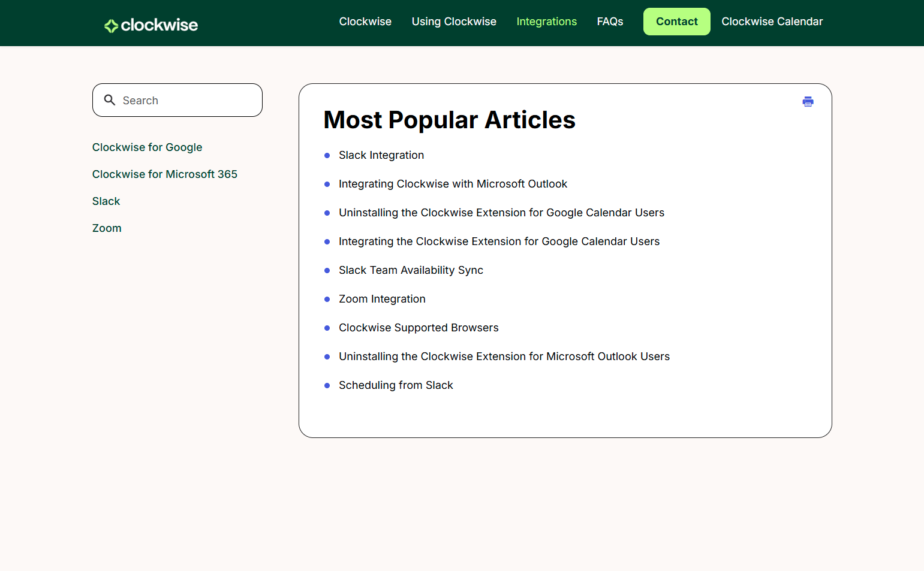924x571 pixels.
Task: Select the Integrations nav item
Action: point(546,22)
